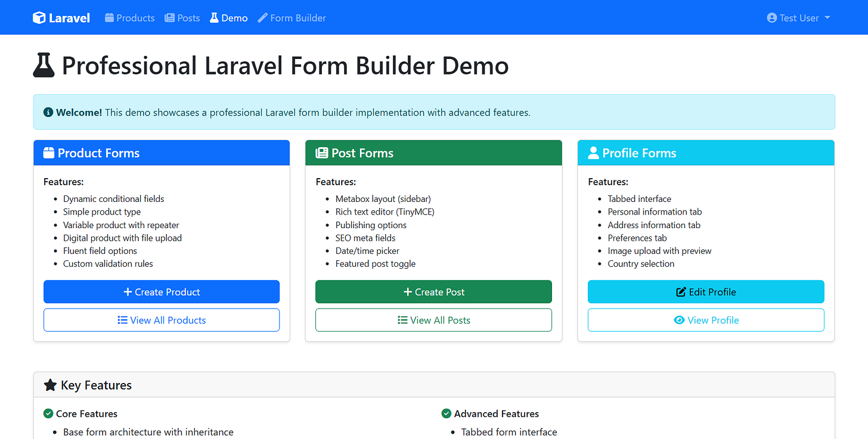
Task: Click 'Rich text editor (TinyMCE)' list item
Action: (385, 212)
